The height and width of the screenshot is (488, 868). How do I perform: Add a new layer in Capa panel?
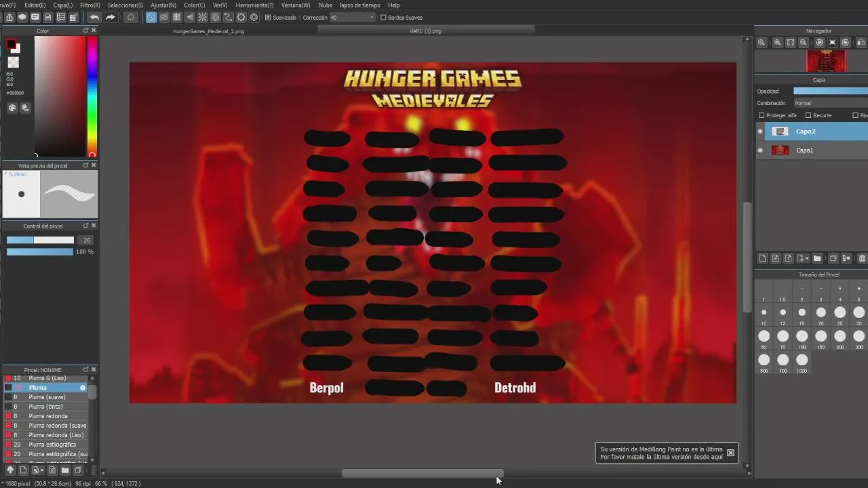pos(763,258)
